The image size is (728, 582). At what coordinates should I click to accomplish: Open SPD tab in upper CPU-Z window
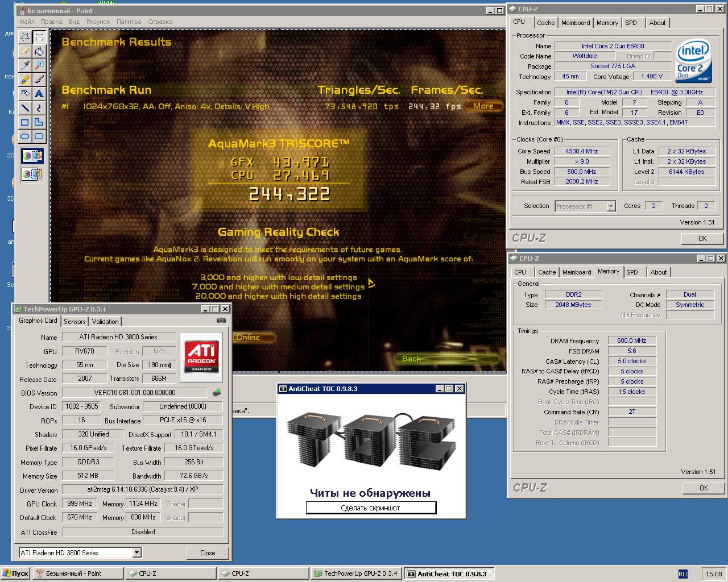631,23
